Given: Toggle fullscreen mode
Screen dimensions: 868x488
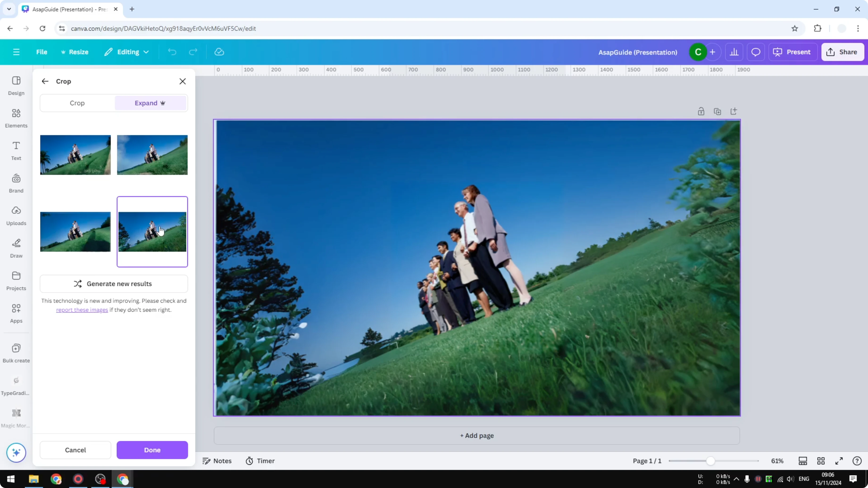Looking at the screenshot, I should tap(839, 461).
